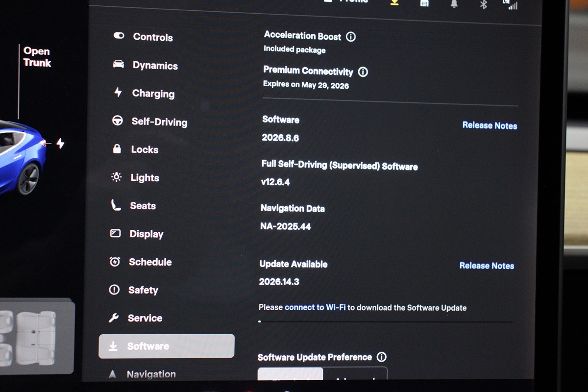Show info about Premium Connectivity
The height and width of the screenshot is (392, 588).
pyautogui.click(x=363, y=72)
